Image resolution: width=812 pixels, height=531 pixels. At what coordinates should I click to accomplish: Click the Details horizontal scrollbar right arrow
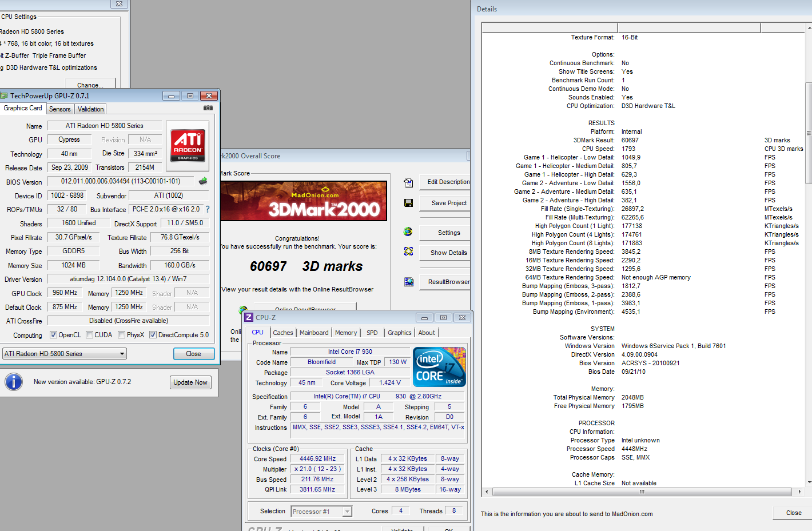tap(799, 492)
